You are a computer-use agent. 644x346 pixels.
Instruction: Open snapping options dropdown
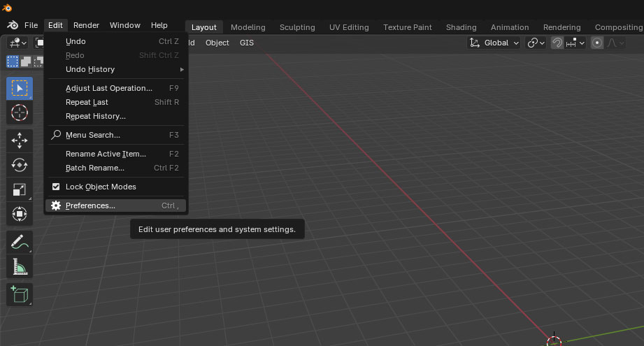tap(575, 43)
